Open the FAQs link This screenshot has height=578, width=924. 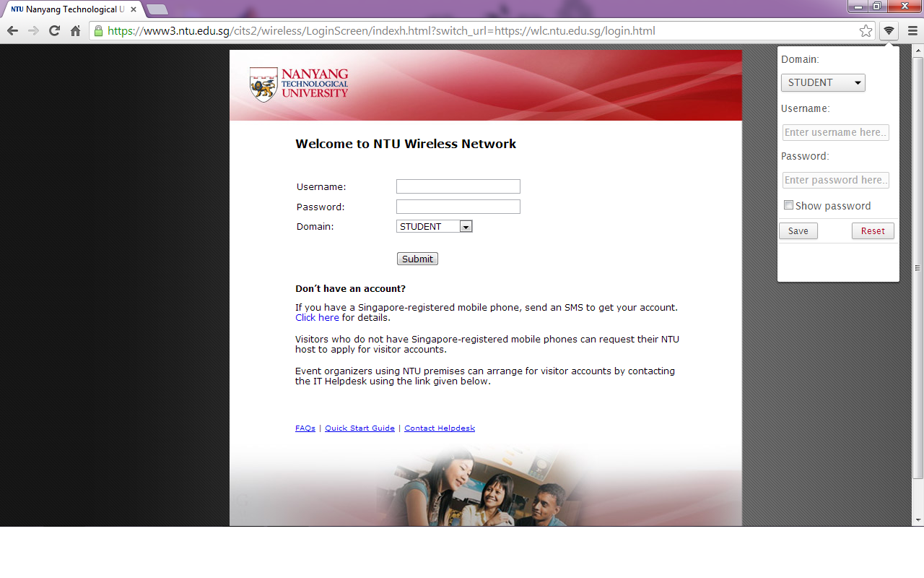tap(305, 428)
